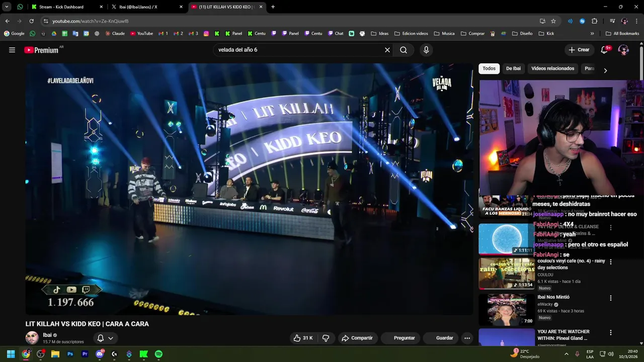
Task: Reload the YouTube page
Action: (x=31, y=21)
